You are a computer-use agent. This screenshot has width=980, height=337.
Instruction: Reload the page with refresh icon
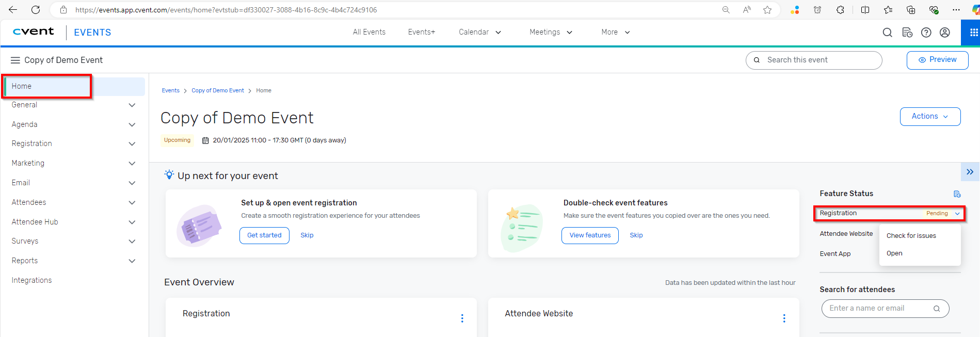coord(36,10)
